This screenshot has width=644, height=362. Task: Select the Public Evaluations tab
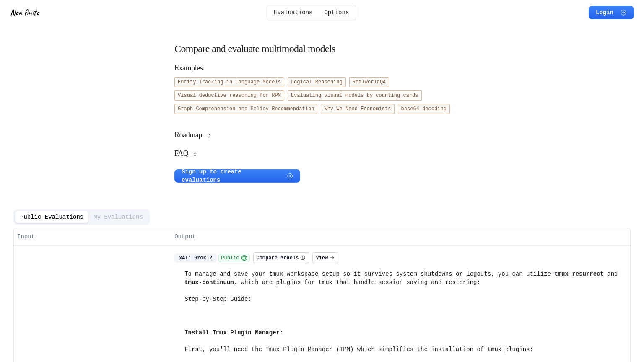tap(52, 217)
